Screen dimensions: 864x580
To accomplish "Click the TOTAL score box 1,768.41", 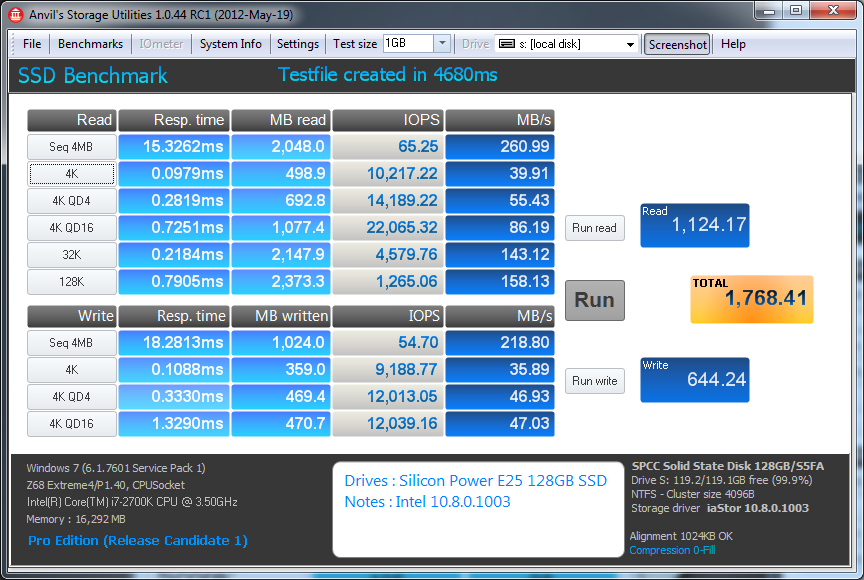I will pos(752,300).
